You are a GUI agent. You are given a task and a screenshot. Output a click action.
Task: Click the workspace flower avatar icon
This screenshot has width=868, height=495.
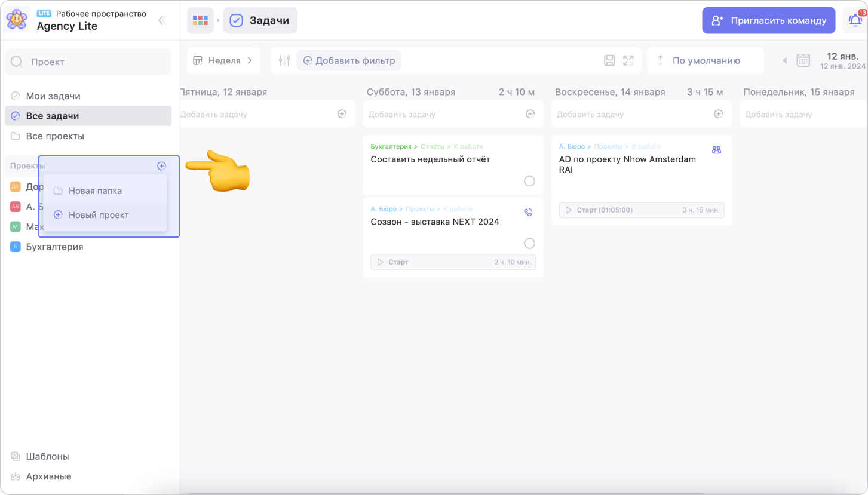pos(16,20)
